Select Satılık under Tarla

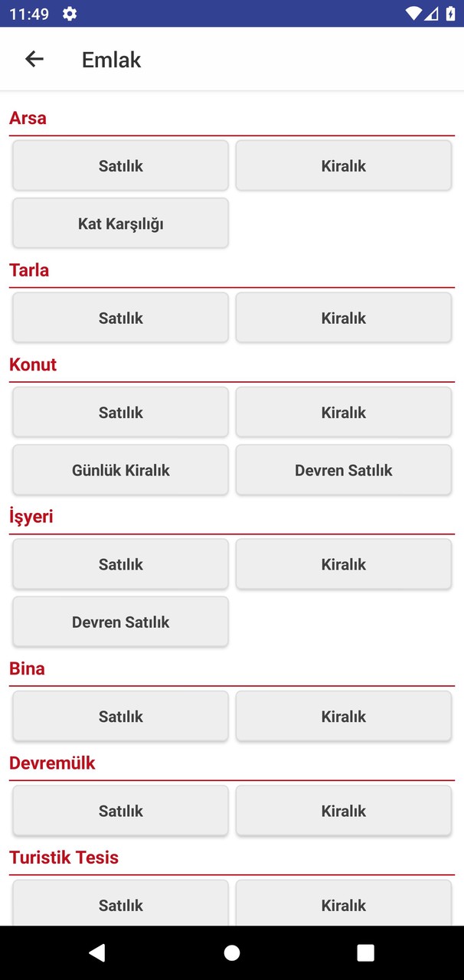(x=120, y=318)
